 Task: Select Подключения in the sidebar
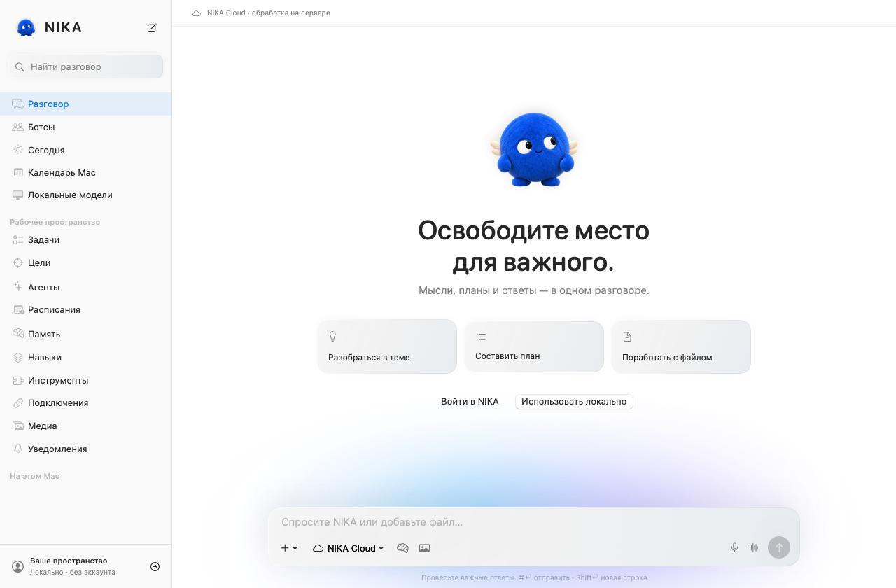pos(85,402)
